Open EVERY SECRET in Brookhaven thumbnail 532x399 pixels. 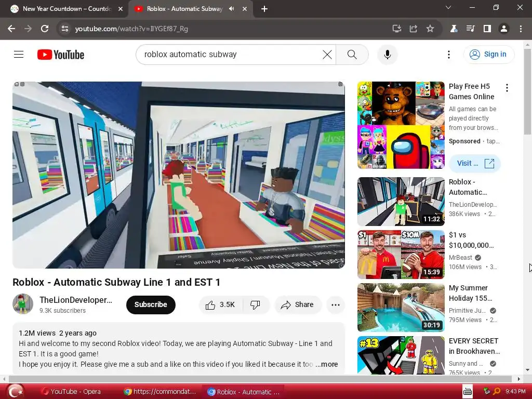401,355
